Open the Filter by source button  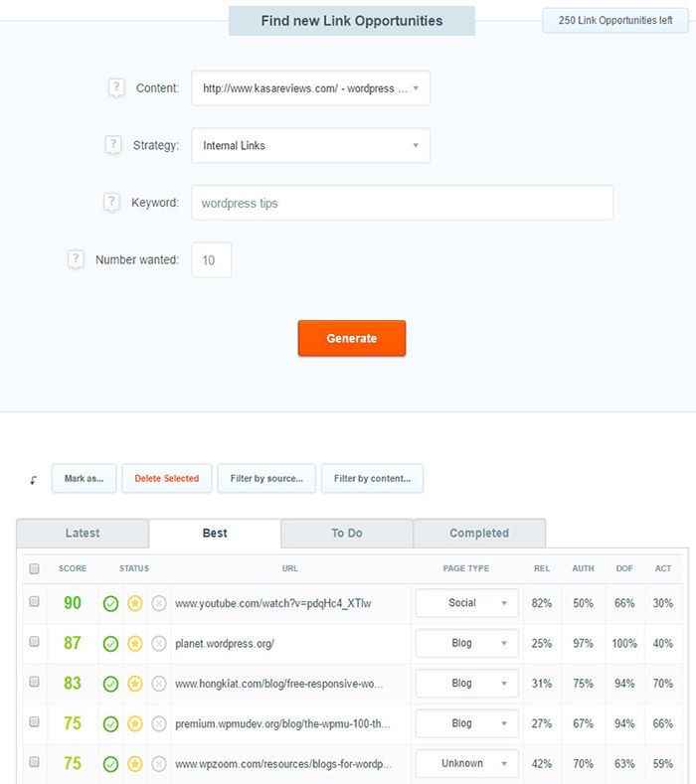pyautogui.click(x=266, y=479)
